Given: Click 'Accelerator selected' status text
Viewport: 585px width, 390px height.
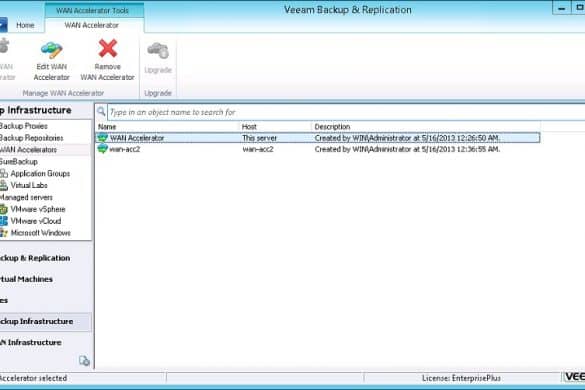Looking at the screenshot, I should pyautogui.click(x=34, y=378).
